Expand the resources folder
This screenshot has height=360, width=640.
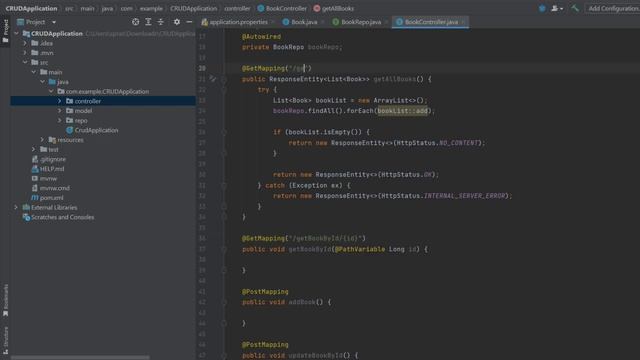tap(42, 140)
